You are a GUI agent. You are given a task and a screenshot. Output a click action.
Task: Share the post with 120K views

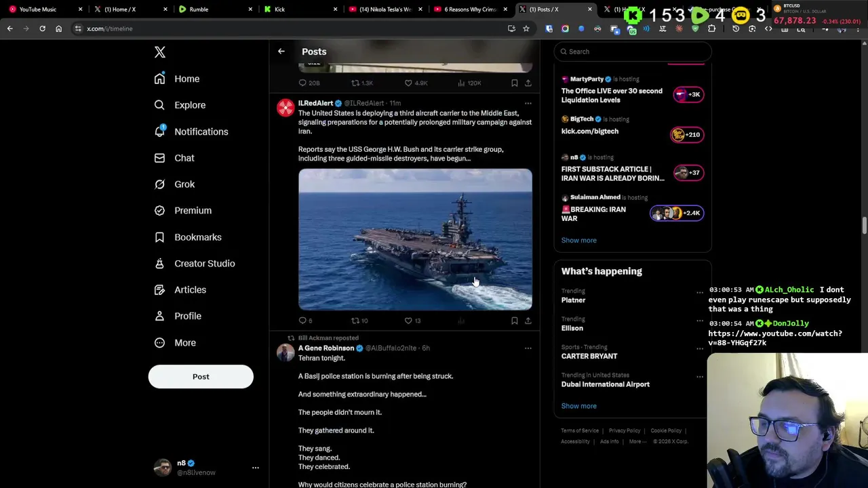[x=528, y=83]
